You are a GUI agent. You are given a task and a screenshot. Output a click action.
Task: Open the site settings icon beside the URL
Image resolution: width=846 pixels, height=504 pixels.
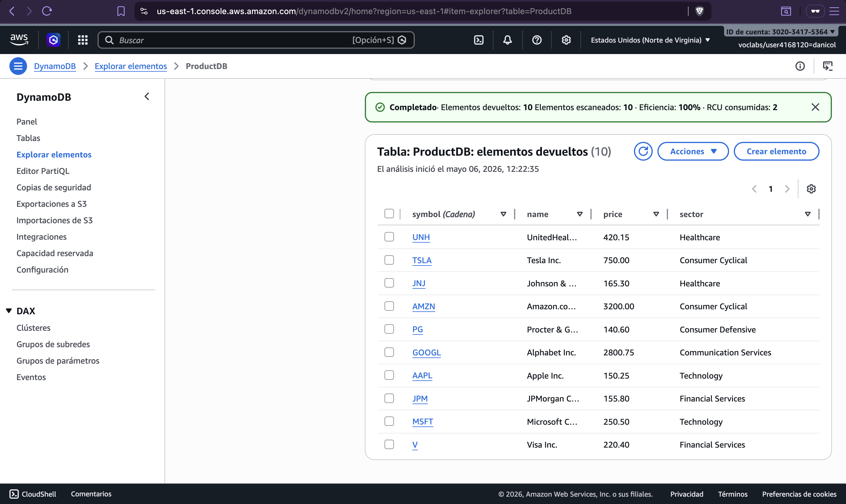(144, 11)
